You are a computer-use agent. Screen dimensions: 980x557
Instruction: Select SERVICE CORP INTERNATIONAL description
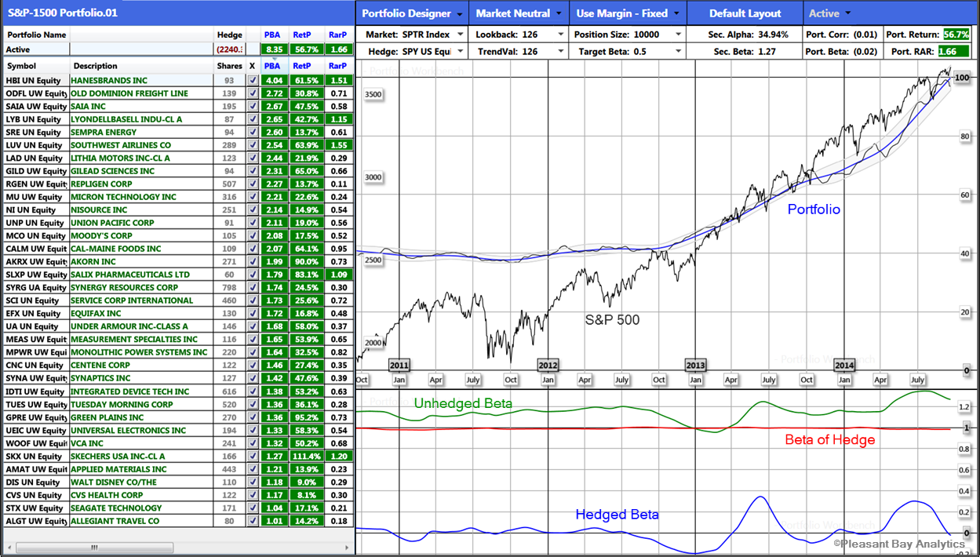141,300
